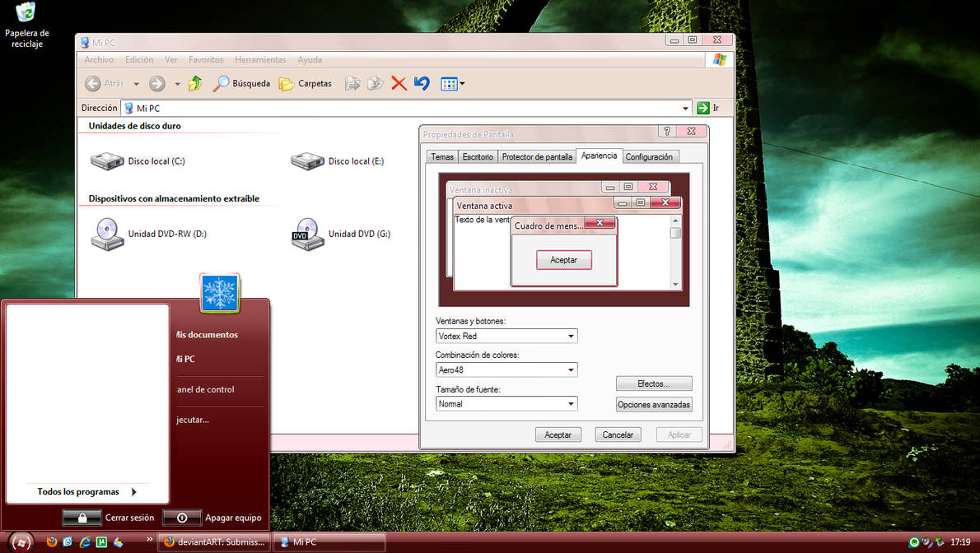Image resolution: width=980 pixels, height=553 pixels.
Task: Expand the Views dropdown arrow
Action: click(x=462, y=83)
